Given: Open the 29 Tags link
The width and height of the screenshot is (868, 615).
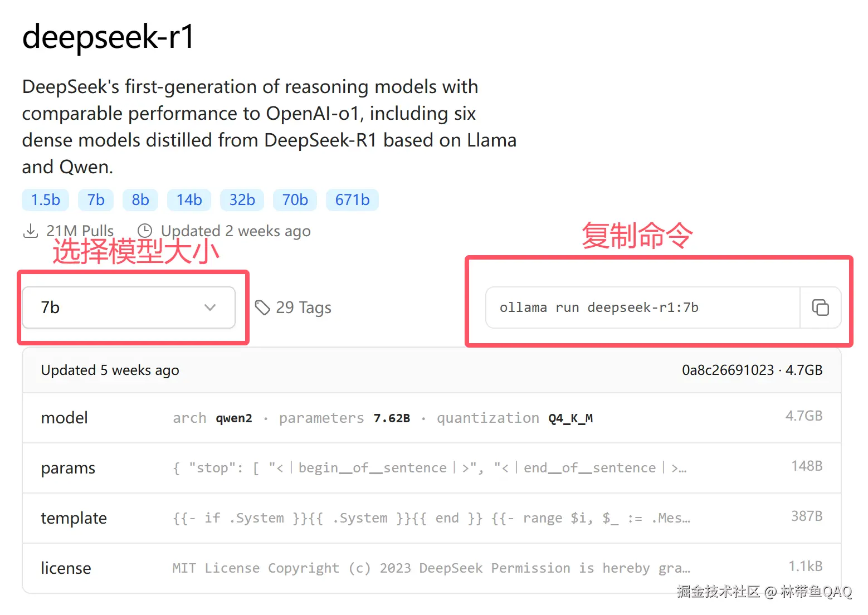Looking at the screenshot, I should tap(293, 307).
